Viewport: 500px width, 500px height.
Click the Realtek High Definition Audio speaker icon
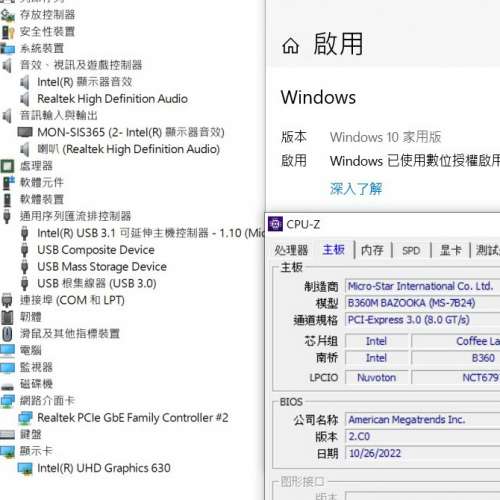(25, 99)
